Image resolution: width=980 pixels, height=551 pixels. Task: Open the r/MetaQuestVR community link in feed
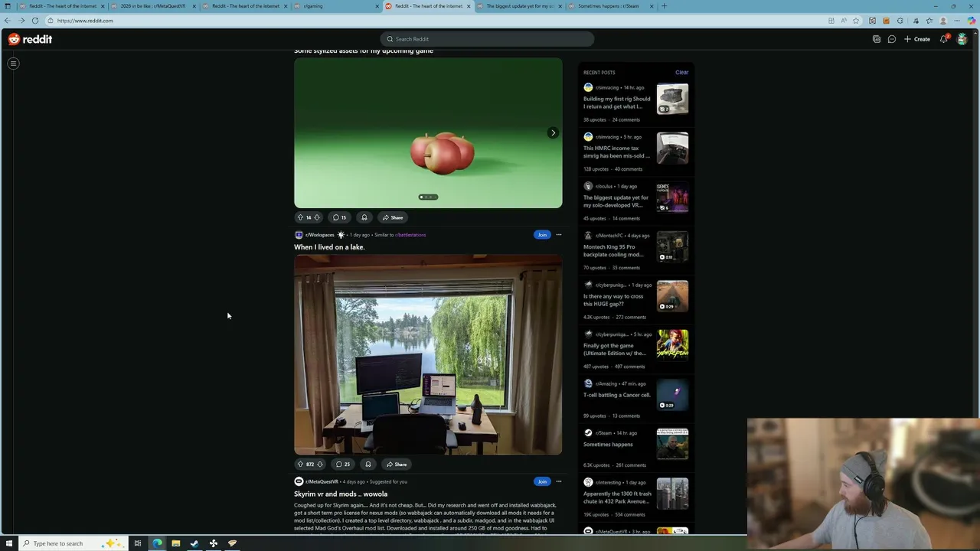[x=322, y=482]
